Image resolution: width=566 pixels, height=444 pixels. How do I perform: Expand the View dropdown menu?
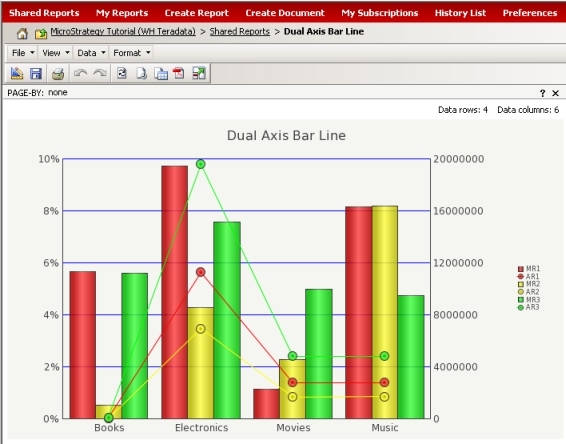[x=56, y=53]
